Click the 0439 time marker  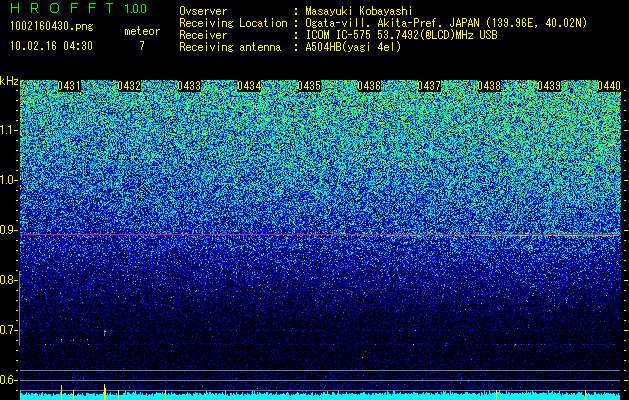pyautogui.click(x=549, y=86)
